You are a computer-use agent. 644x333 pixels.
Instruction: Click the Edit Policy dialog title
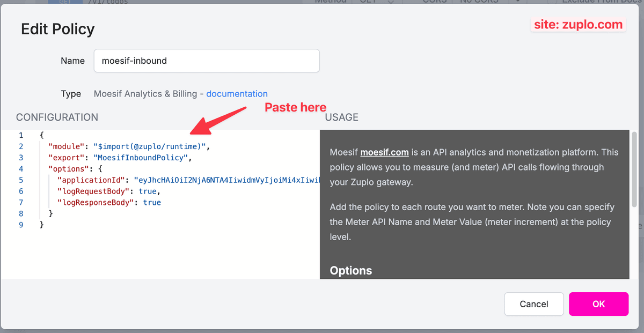[x=58, y=29]
